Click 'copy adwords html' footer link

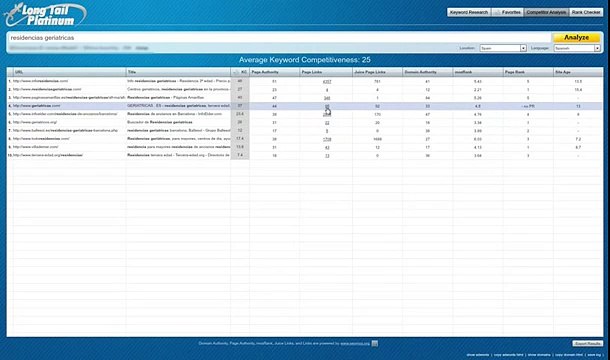tap(508, 355)
